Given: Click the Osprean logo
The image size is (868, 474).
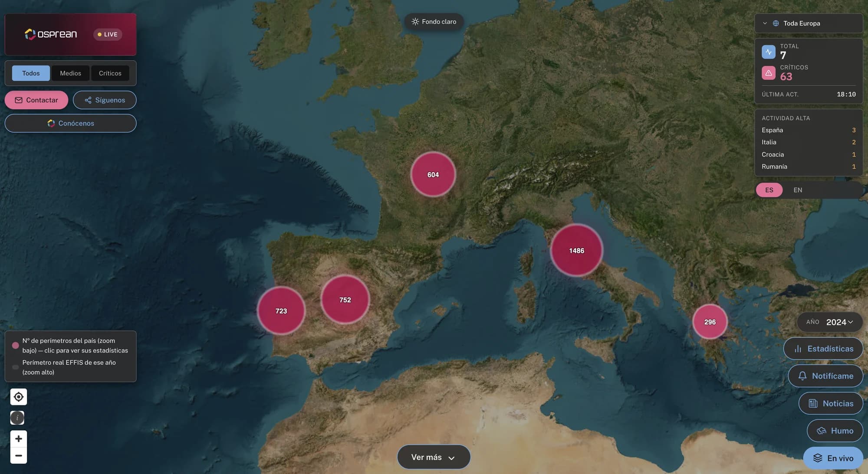Looking at the screenshot, I should [x=51, y=34].
